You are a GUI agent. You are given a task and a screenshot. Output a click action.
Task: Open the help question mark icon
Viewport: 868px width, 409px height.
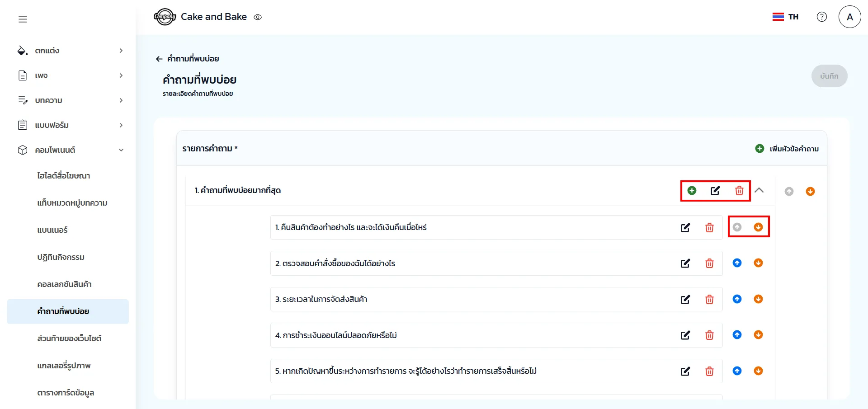tap(821, 17)
